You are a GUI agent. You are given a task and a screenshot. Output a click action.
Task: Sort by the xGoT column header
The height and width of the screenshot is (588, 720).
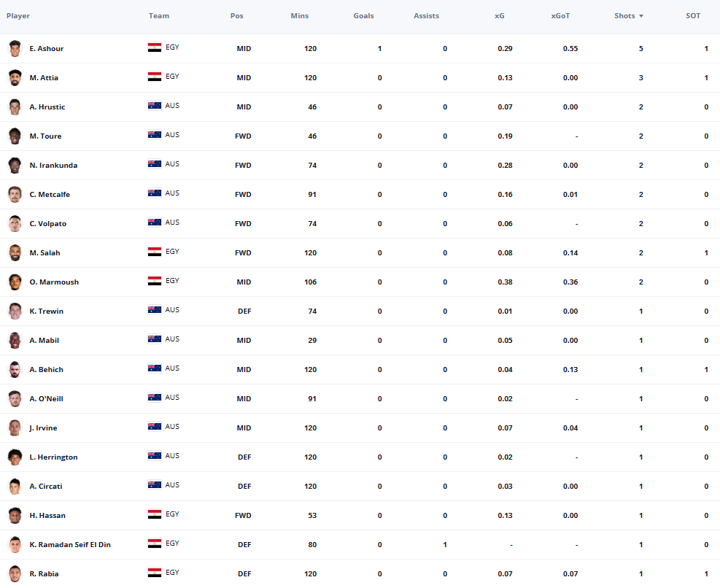560,15
